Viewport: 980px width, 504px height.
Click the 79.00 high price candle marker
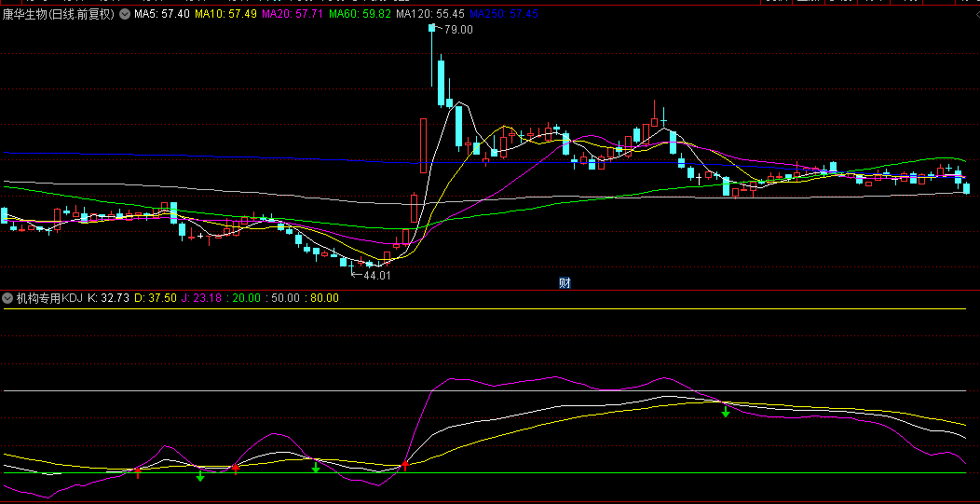point(456,30)
